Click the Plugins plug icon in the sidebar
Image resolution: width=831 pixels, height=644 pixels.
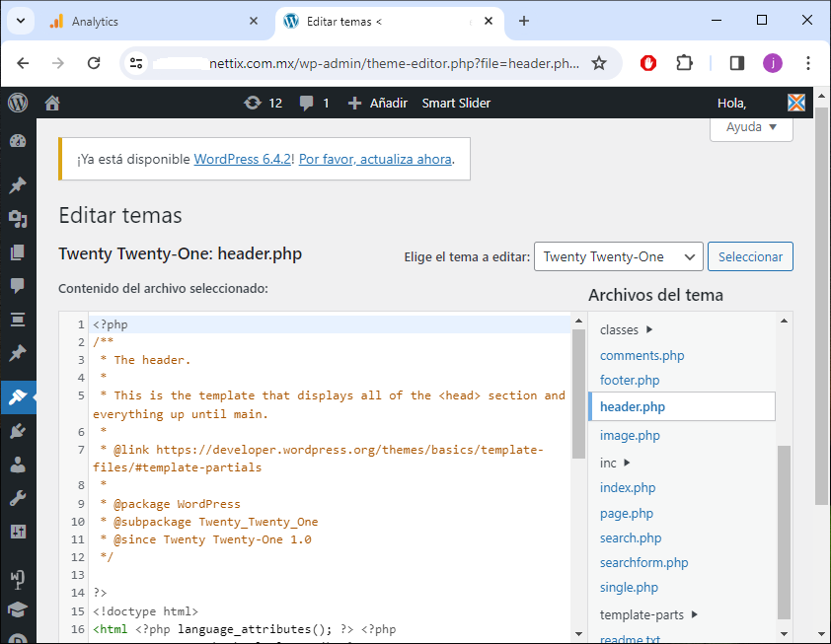point(17,430)
